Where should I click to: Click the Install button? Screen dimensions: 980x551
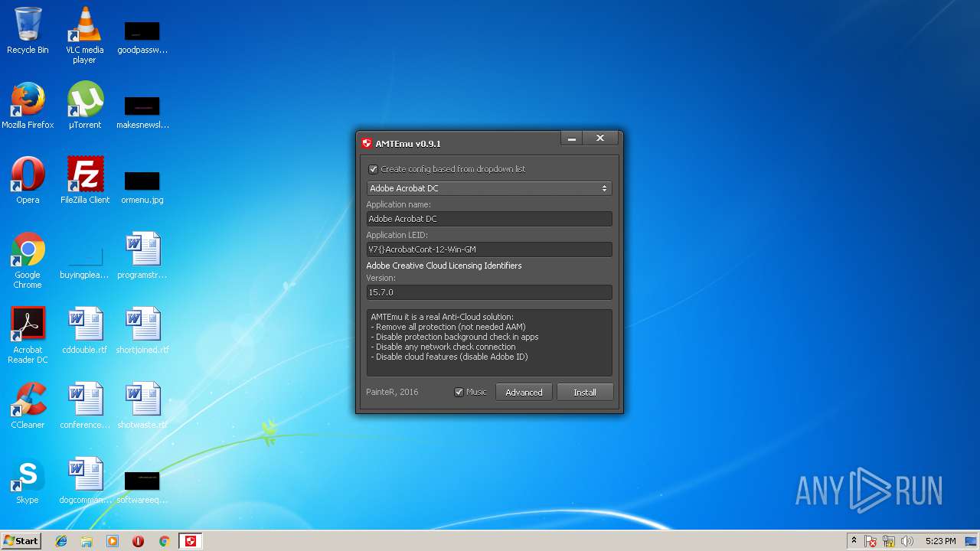pyautogui.click(x=585, y=392)
